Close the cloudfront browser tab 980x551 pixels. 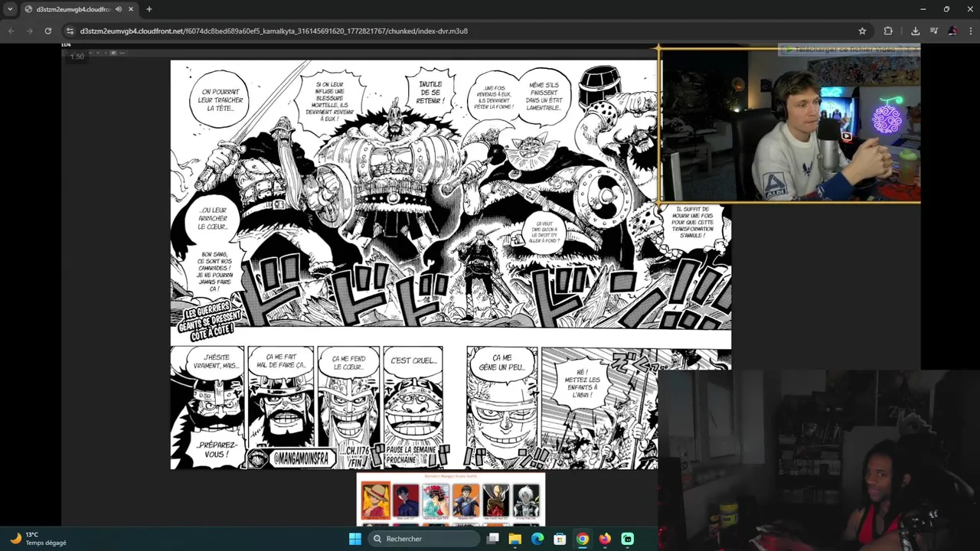130,9
